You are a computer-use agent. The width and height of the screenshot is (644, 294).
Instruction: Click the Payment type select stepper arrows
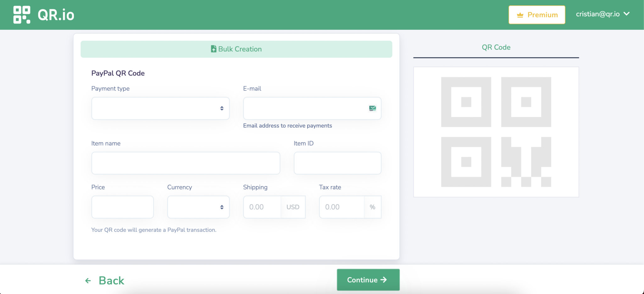[x=222, y=108]
